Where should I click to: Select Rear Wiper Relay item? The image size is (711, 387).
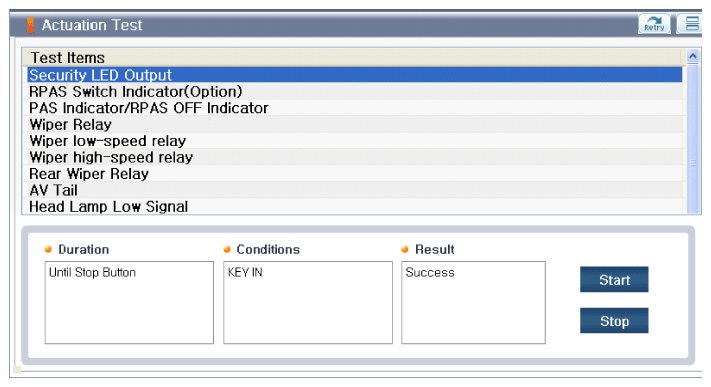354,174
